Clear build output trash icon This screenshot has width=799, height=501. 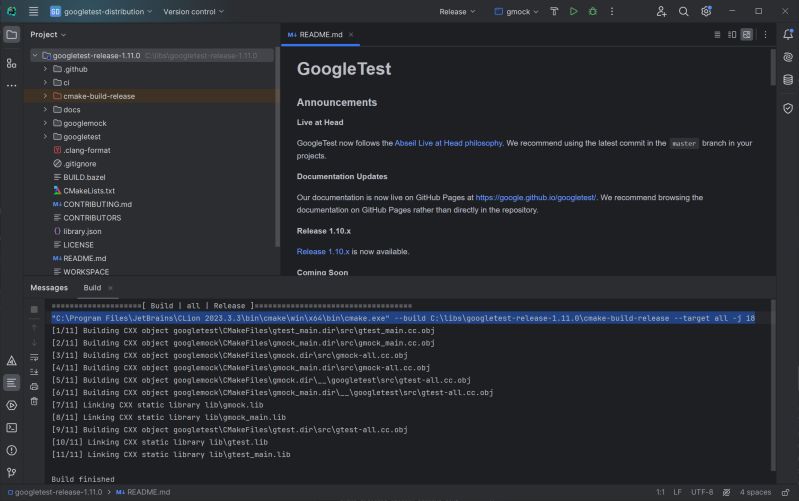34,401
